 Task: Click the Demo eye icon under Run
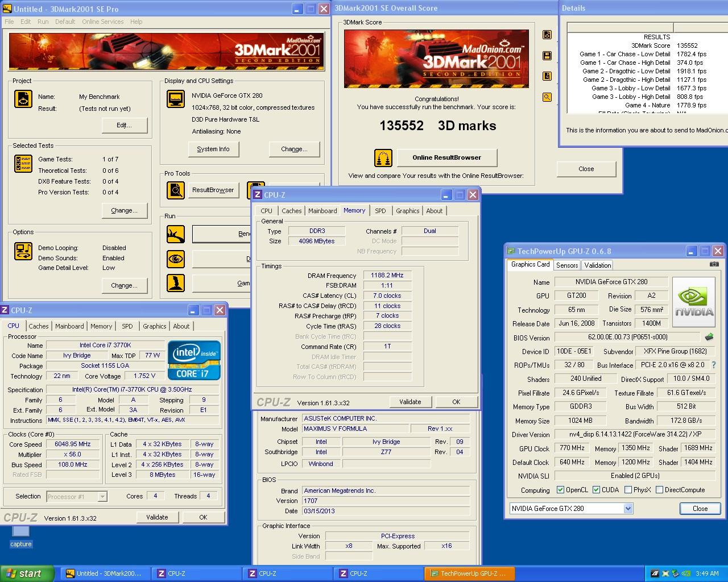pyautogui.click(x=175, y=259)
